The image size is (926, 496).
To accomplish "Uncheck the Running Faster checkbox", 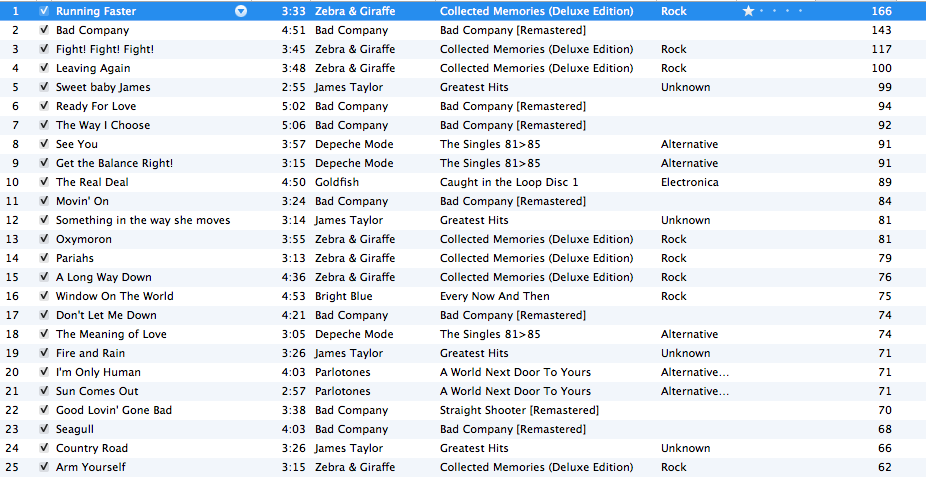I will pyautogui.click(x=44, y=11).
